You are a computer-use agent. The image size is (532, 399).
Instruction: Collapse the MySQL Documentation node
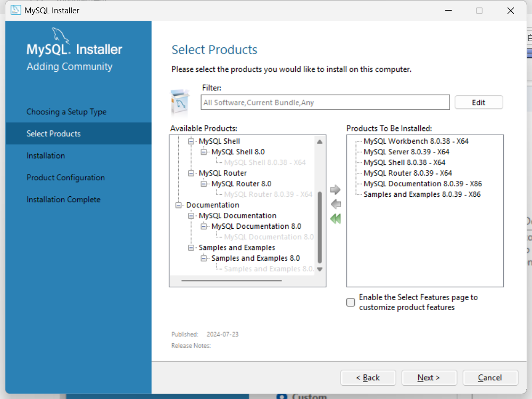pyautogui.click(x=192, y=215)
